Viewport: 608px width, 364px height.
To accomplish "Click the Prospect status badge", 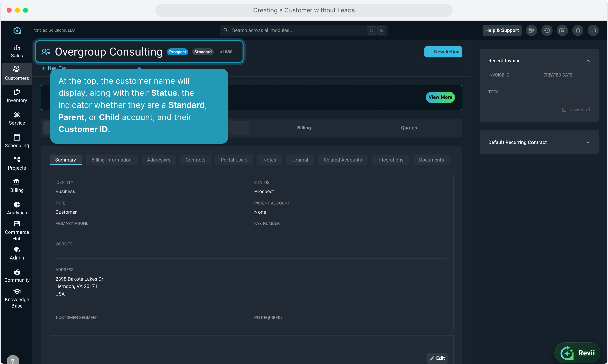I will [178, 52].
